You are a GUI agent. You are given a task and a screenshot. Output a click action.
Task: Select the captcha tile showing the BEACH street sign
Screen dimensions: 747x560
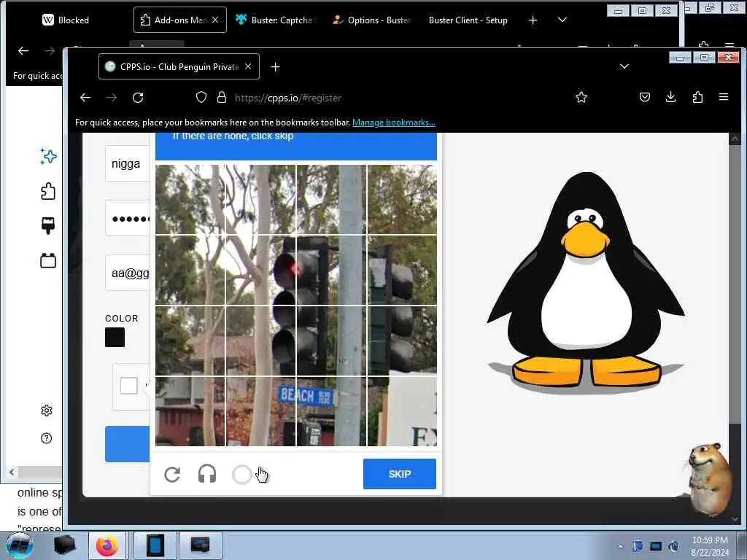tap(332, 411)
